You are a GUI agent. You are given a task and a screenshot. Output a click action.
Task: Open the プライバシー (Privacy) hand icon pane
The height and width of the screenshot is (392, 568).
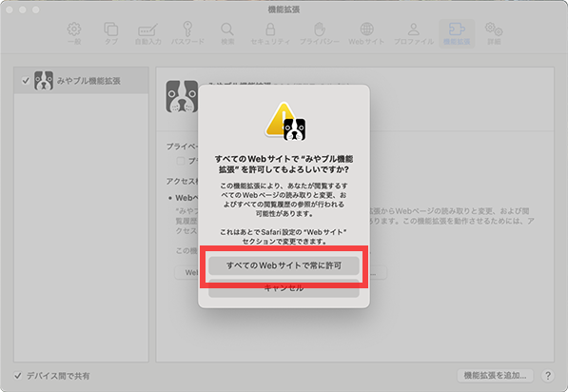point(319,33)
